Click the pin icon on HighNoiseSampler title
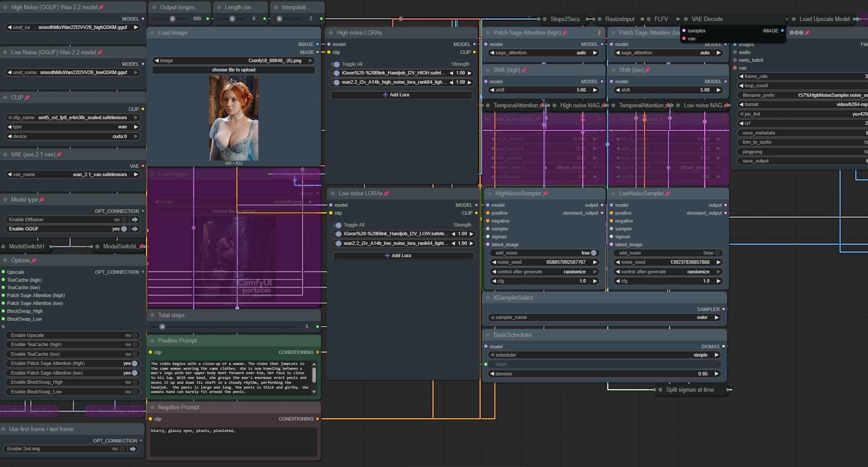Screen dimensions: 868x467 pyautogui.click(x=545, y=194)
